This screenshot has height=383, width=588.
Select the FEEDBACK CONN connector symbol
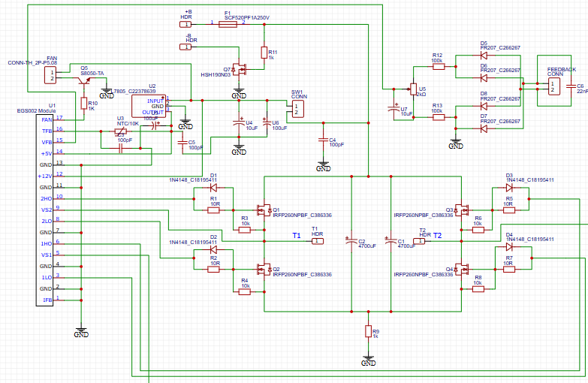(x=554, y=86)
